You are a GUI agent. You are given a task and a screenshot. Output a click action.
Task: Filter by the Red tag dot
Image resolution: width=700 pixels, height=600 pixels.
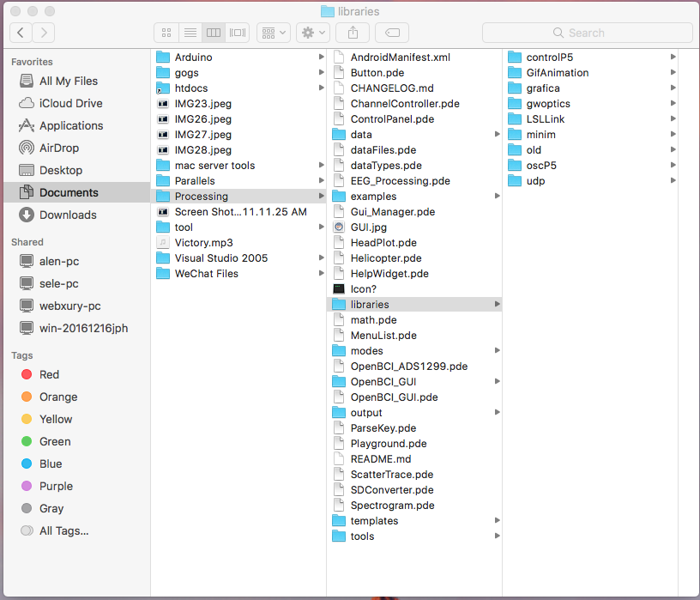coord(27,374)
